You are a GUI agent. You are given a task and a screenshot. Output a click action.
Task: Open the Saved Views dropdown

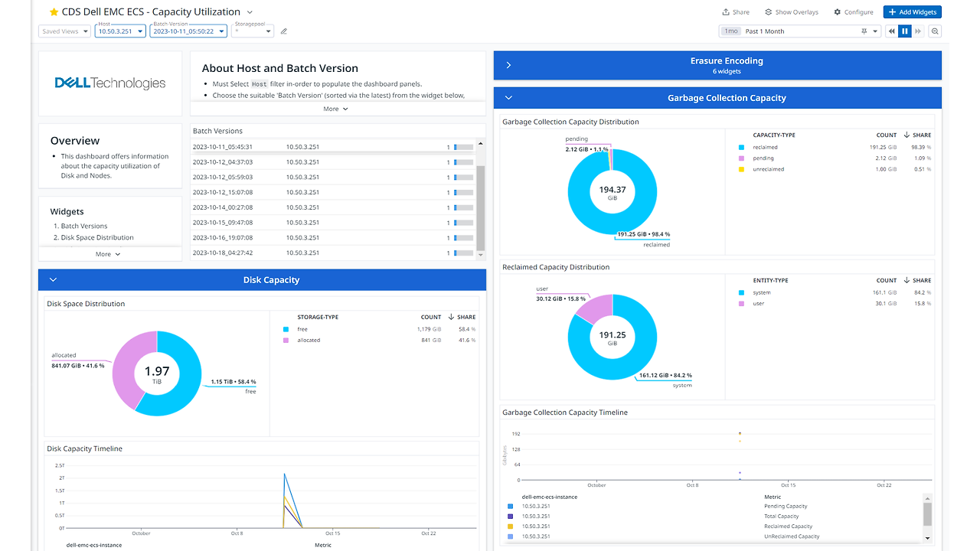pyautogui.click(x=64, y=31)
